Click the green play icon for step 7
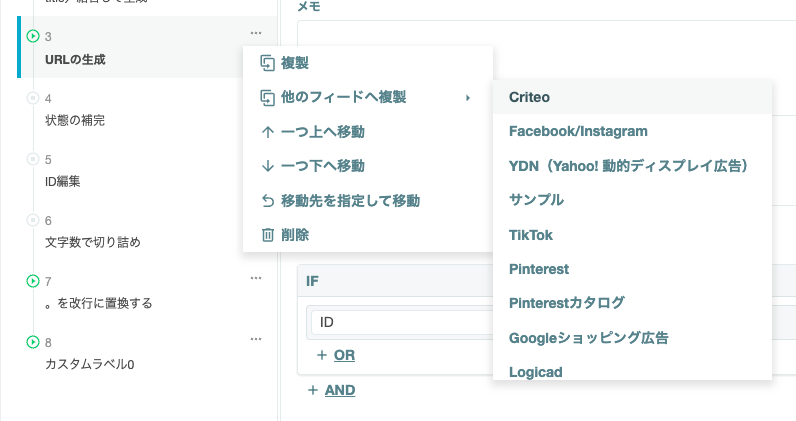This screenshot has width=796, height=421. pyautogui.click(x=32, y=281)
